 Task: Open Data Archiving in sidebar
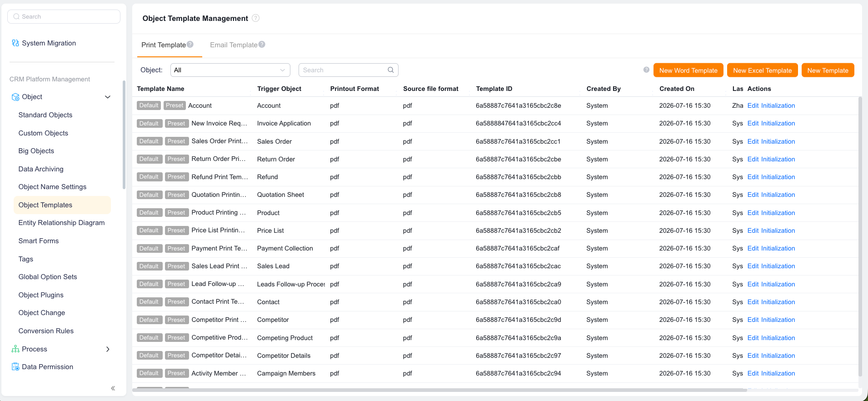41,169
